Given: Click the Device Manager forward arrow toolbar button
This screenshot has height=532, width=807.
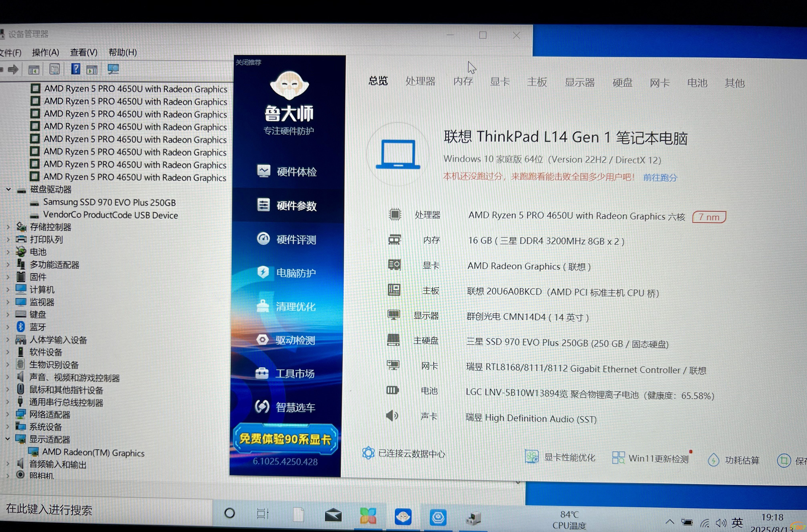Looking at the screenshot, I should [13, 70].
